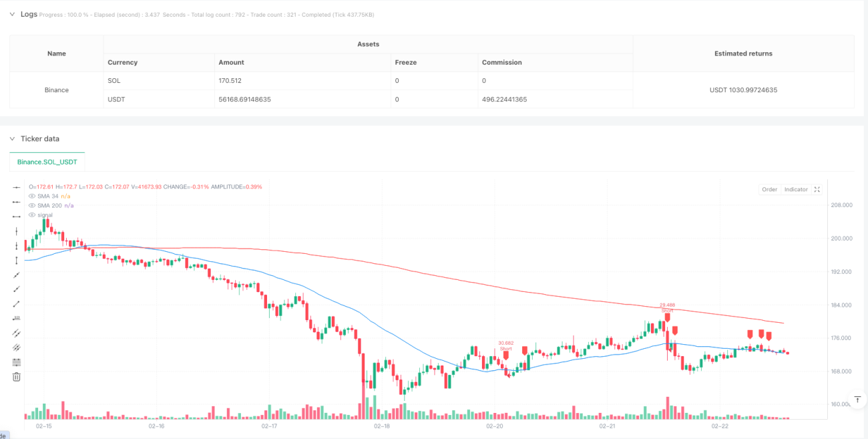Screen dimensions: 868x439
Task: Open the Indicator menu on chart
Action: (796, 190)
